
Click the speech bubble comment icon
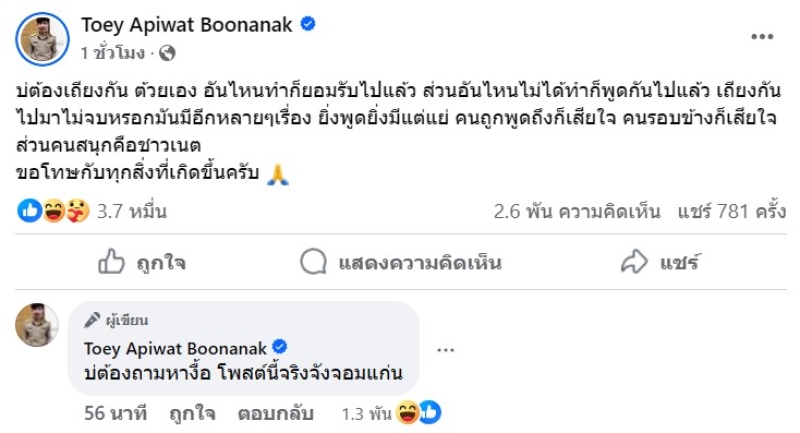(x=314, y=263)
